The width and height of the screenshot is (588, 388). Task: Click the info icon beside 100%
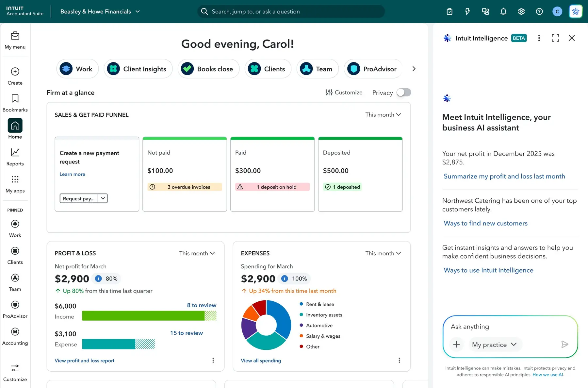tap(285, 278)
